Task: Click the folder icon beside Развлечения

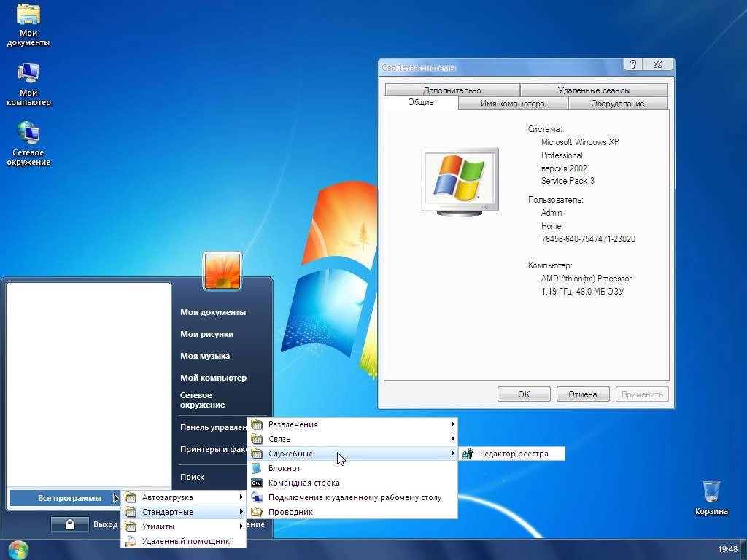Action: pyautogui.click(x=257, y=424)
